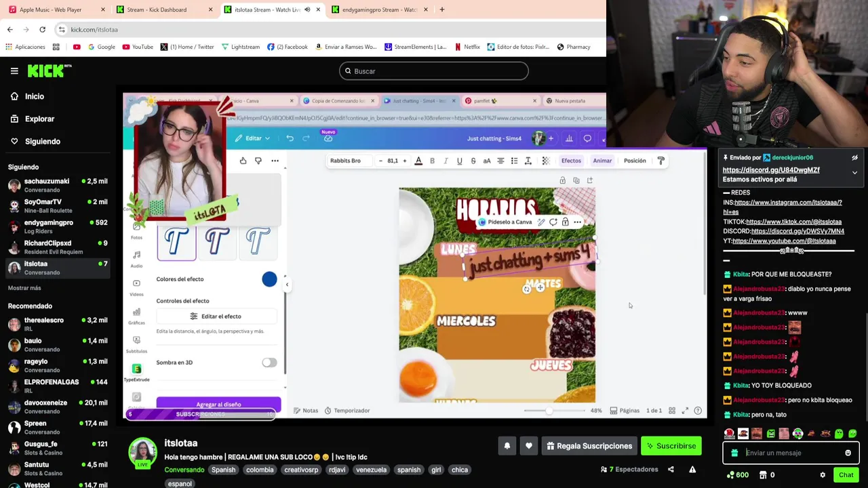Decrease font size with minus
Image resolution: width=868 pixels, height=488 pixels.
(380, 161)
